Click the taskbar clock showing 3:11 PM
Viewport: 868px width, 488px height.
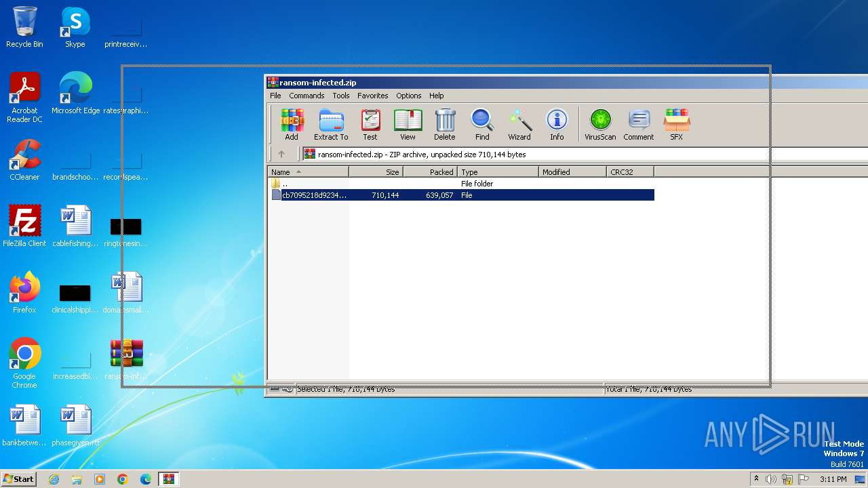click(833, 479)
